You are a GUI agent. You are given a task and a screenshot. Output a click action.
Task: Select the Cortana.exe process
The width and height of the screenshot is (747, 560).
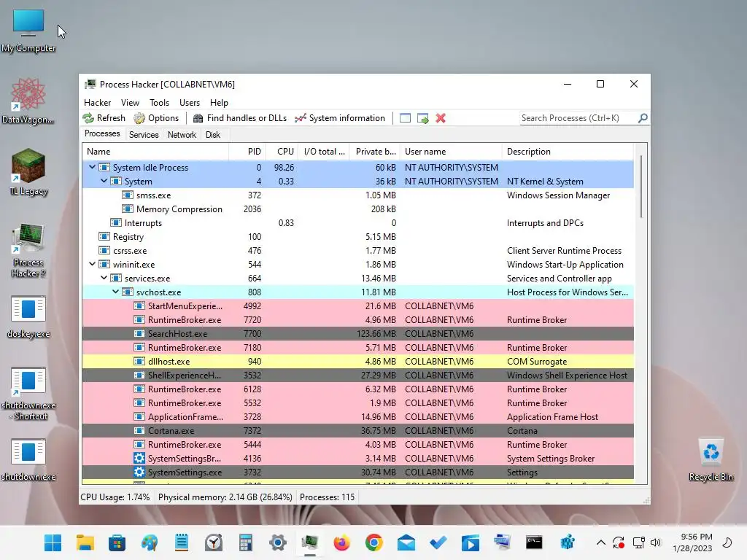click(357, 430)
